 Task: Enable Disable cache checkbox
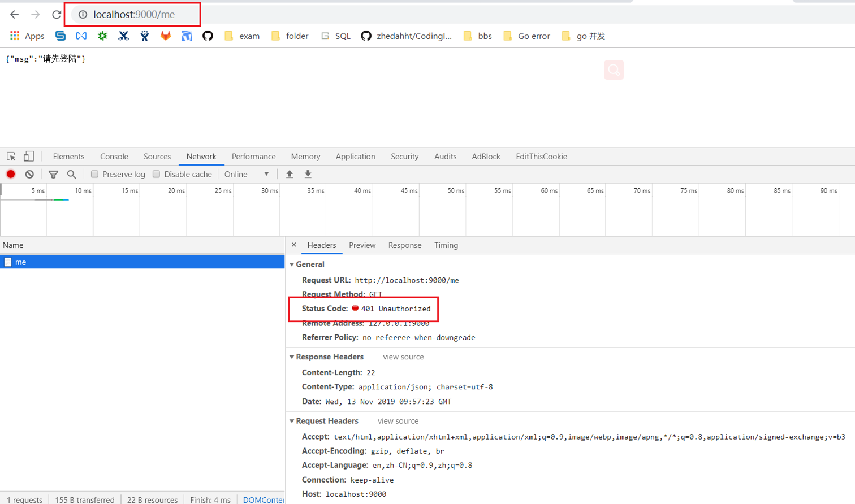pyautogui.click(x=155, y=174)
